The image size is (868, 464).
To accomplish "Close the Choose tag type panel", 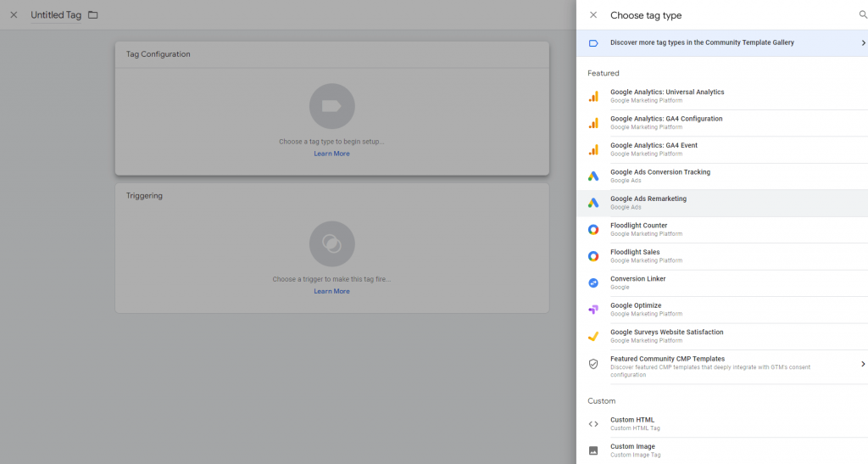I will tap(593, 15).
